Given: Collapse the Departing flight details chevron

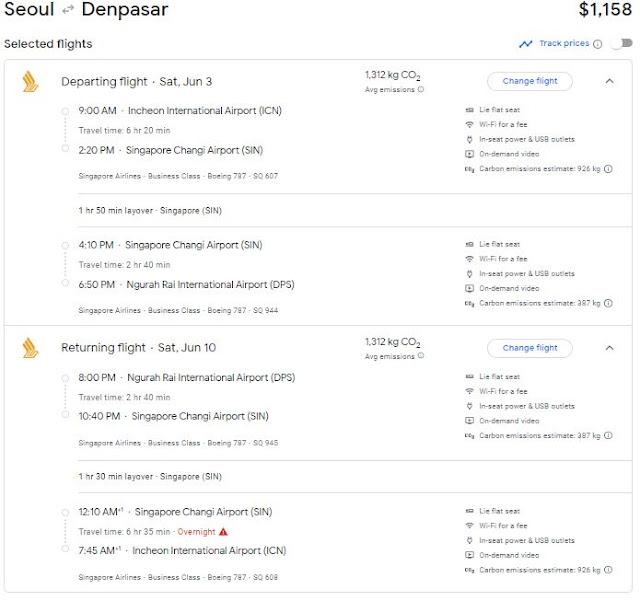Looking at the screenshot, I should (610, 81).
